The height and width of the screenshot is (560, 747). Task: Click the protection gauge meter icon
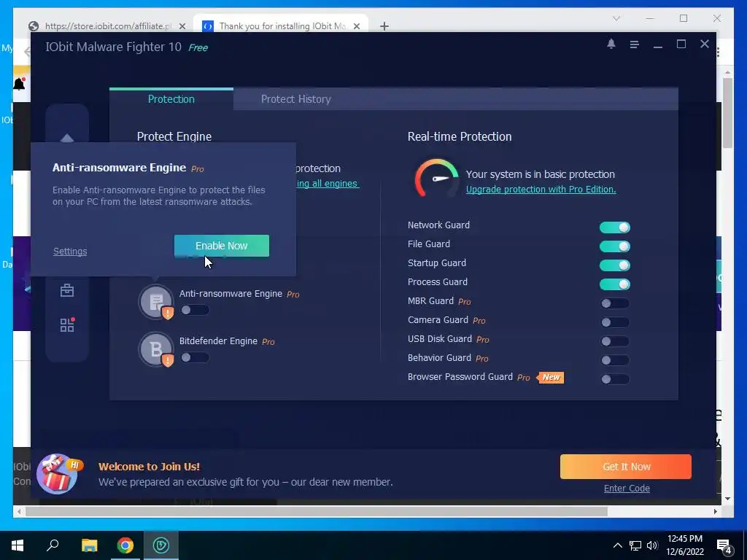[x=436, y=179]
